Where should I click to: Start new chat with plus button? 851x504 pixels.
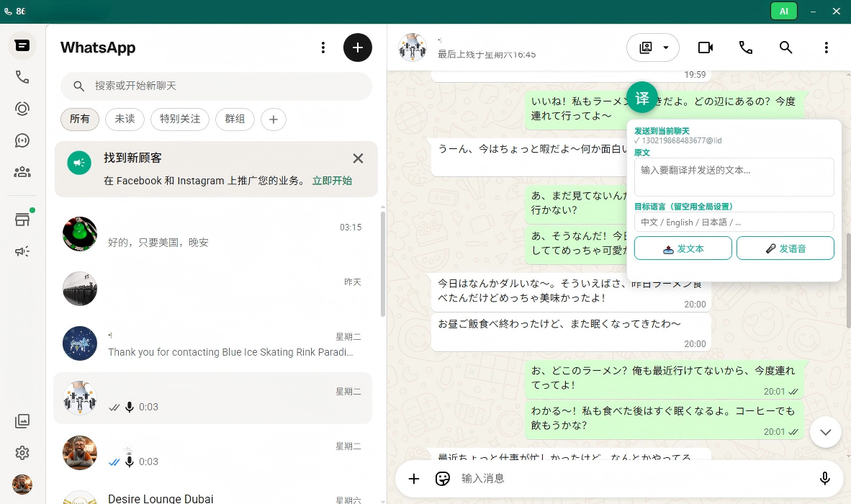click(358, 48)
